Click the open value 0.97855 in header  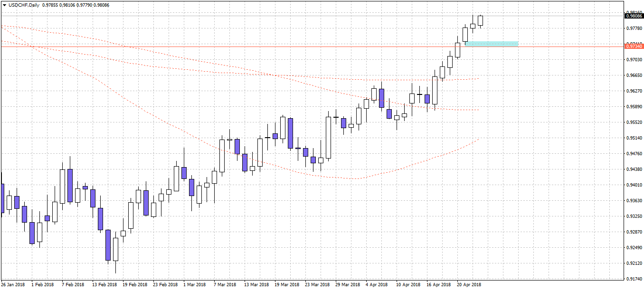coord(50,5)
